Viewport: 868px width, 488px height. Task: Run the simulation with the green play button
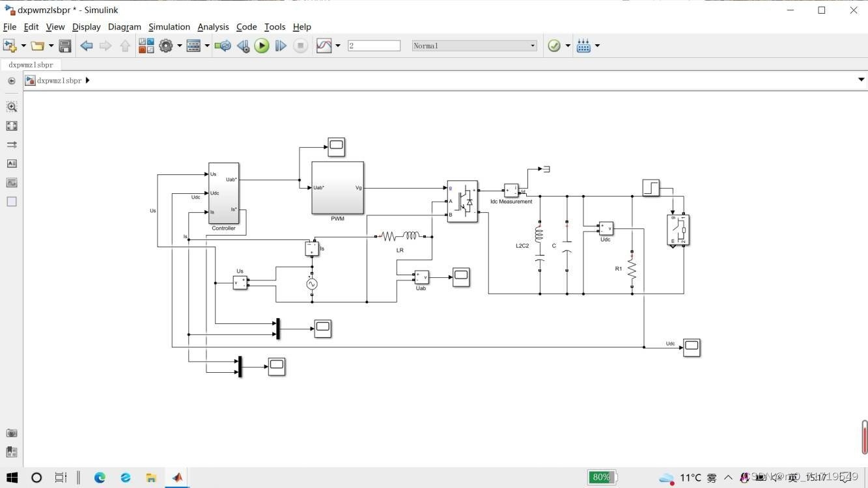262,46
